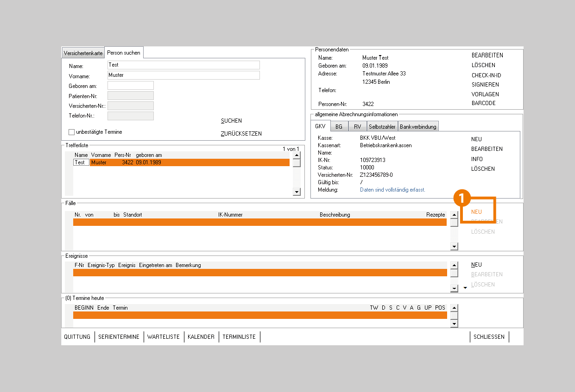This screenshot has height=392, width=575.
Task: Open the BG tab
Action: [x=339, y=127]
